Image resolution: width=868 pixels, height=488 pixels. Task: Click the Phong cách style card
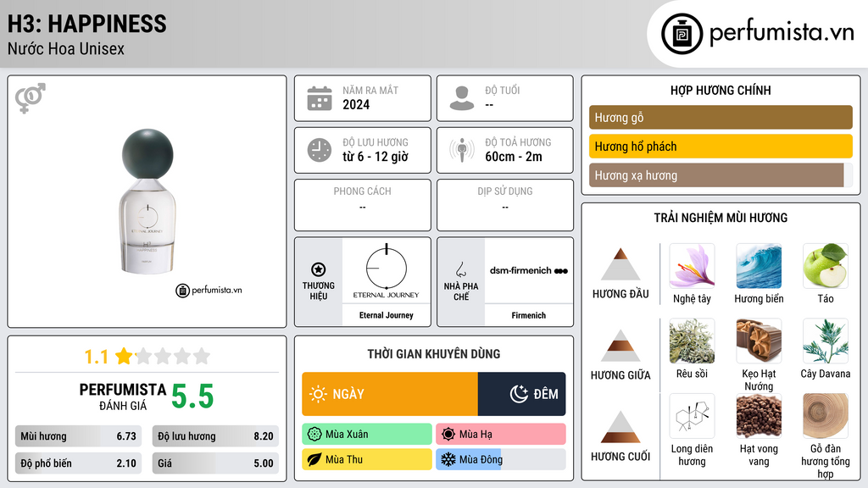(x=363, y=205)
